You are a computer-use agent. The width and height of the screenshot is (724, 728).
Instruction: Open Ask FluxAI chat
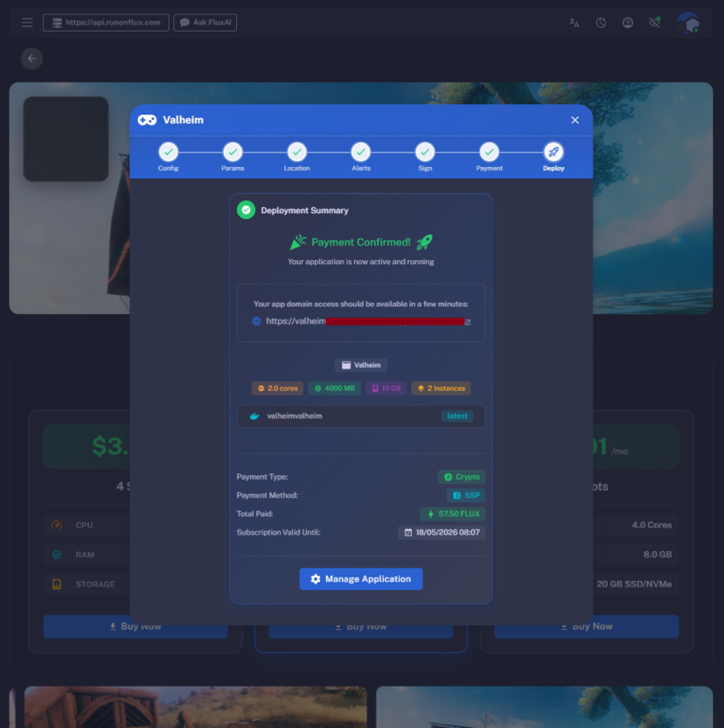coord(205,23)
